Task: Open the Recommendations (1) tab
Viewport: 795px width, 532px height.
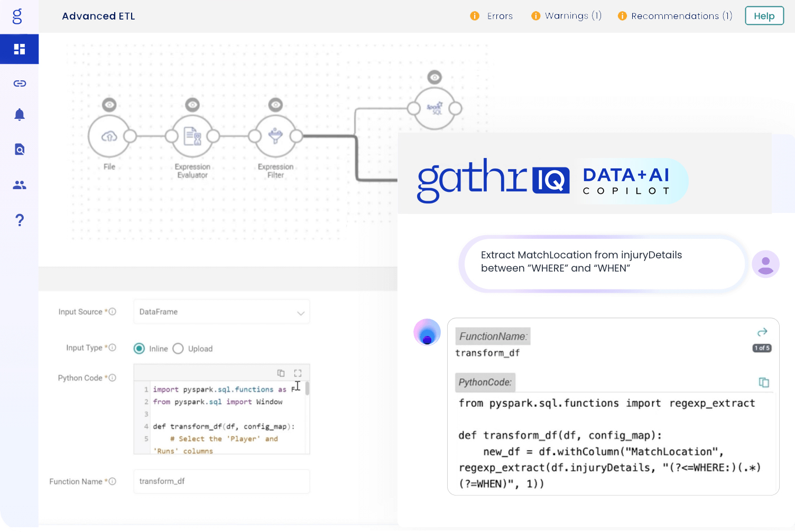Action: (675, 16)
